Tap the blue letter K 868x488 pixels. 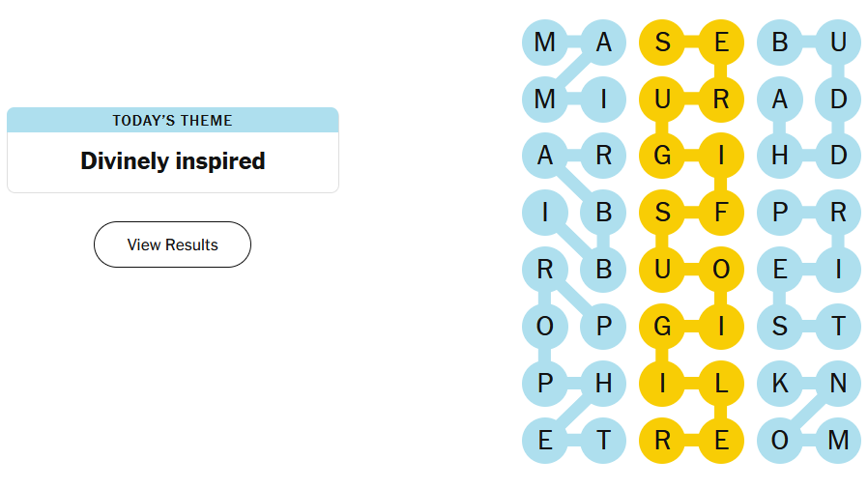[780, 384]
